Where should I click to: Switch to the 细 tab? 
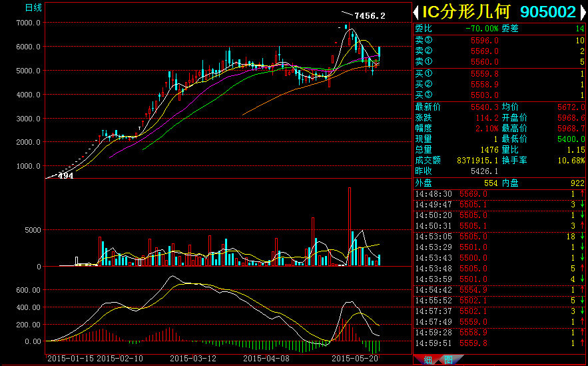pyautogui.click(x=428, y=361)
